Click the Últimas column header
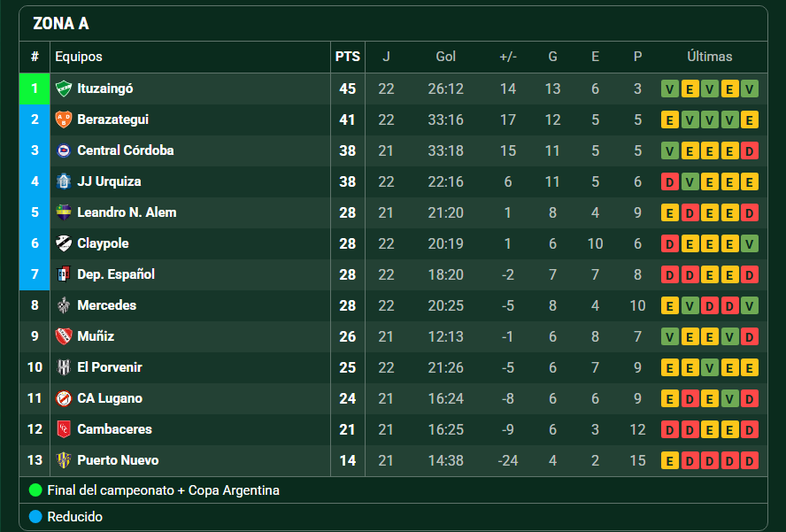The width and height of the screenshot is (786, 532). pyautogui.click(x=709, y=57)
